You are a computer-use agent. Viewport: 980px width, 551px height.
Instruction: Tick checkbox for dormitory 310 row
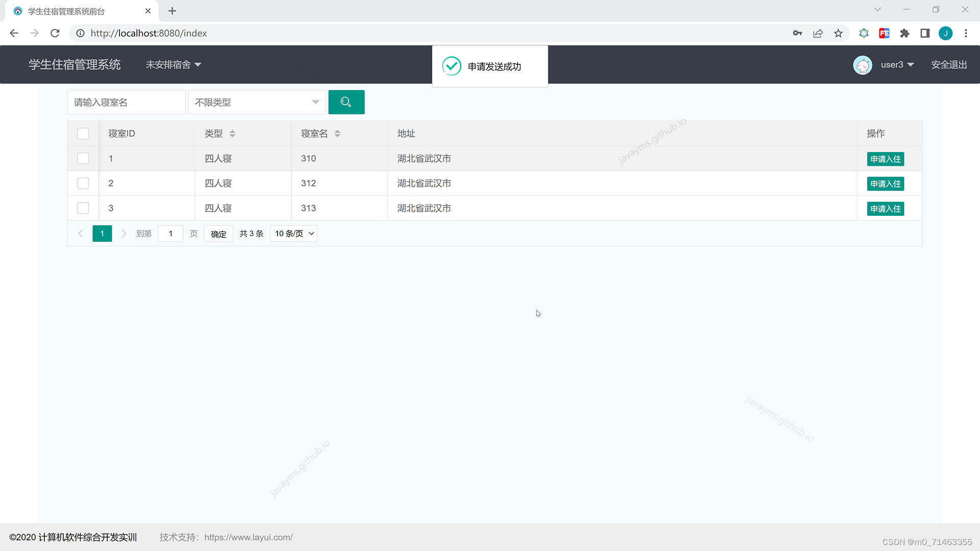point(83,159)
